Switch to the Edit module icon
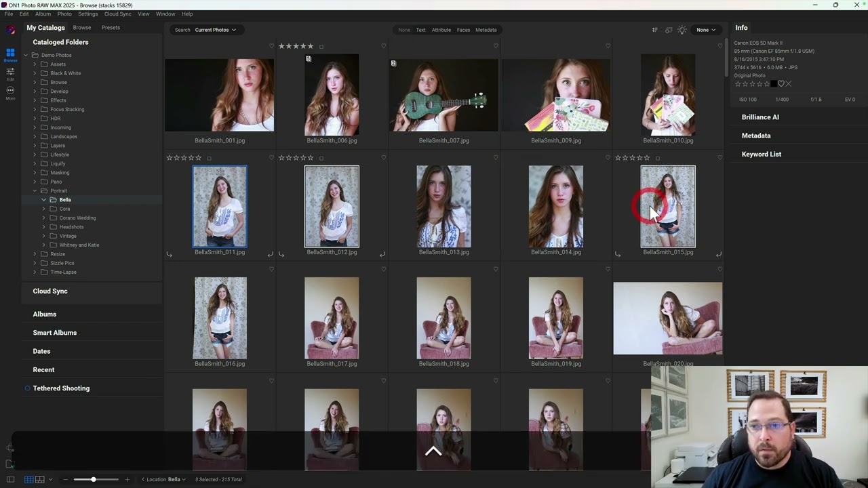Image resolution: width=868 pixels, height=488 pixels. 10,72
